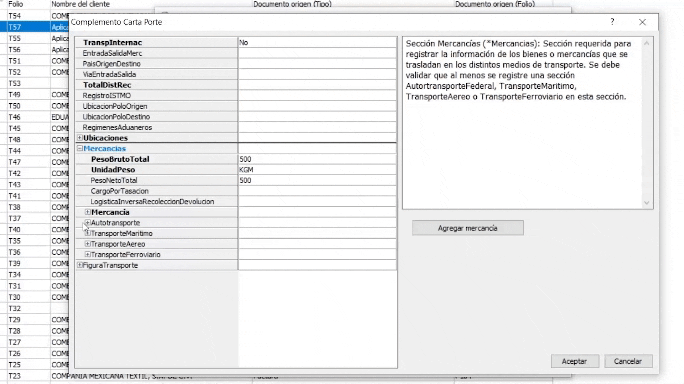Click Documento origen (Folio) column header
Screen dimensions: 684x384
click(x=495, y=4)
